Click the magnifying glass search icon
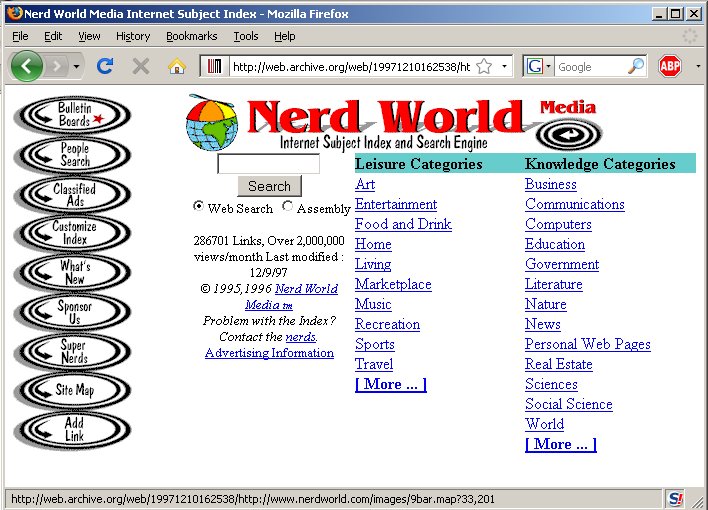The width and height of the screenshot is (708, 510). [636, 66]
